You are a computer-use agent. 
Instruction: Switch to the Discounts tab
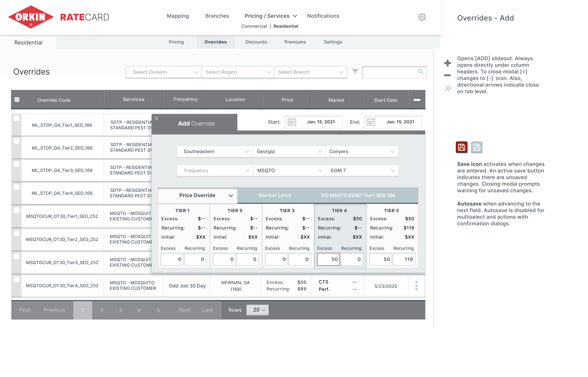(x=256, y=42)
